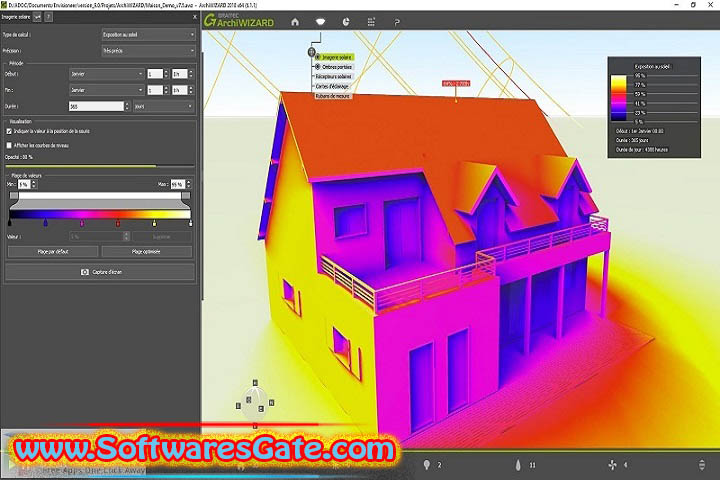Step the Durée value spinner arrows

click(127, 106)
